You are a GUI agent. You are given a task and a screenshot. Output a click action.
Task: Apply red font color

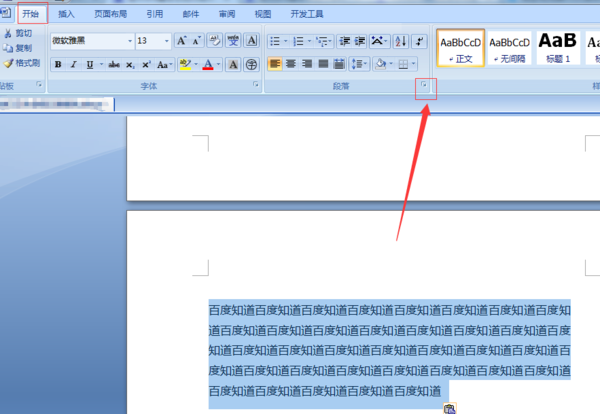208,64
